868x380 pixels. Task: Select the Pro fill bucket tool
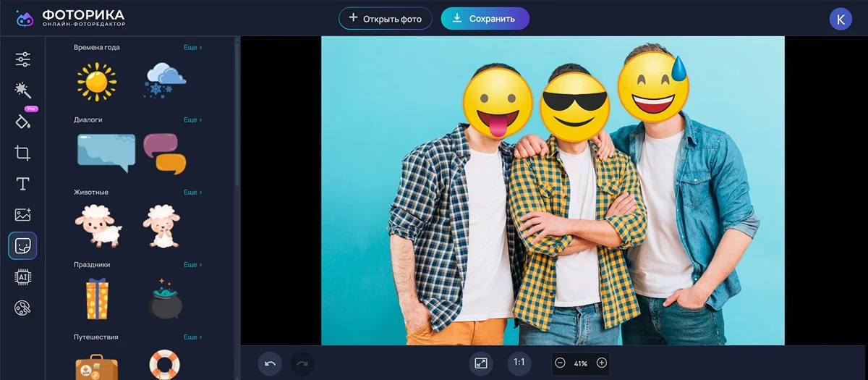point(22,121)
